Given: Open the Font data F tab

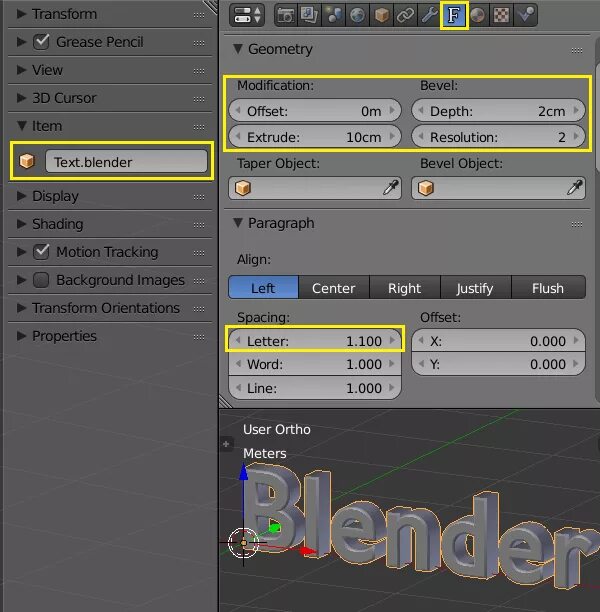Looking at the screenshot, I should click(454, 16).
